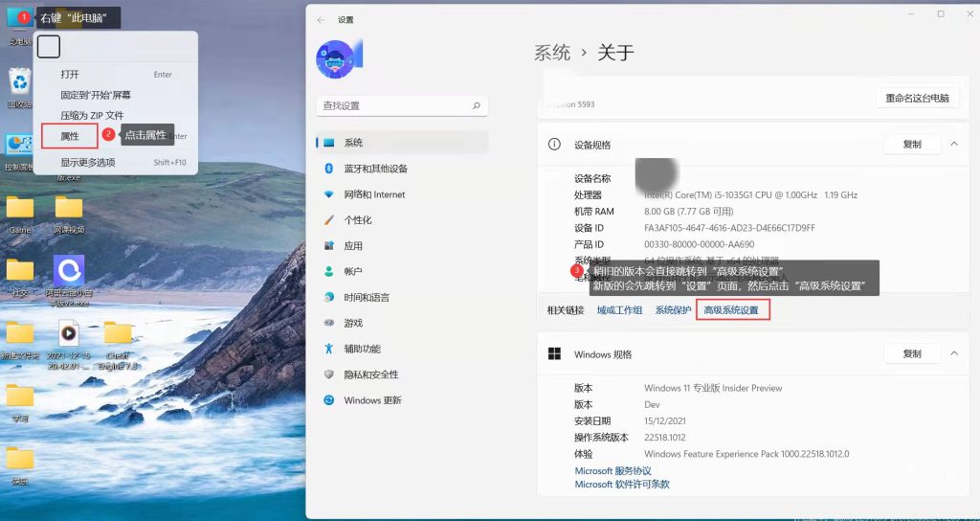Open the 高级系统设置 link
This screenshot has height=521, width=980.
[731, 309]
